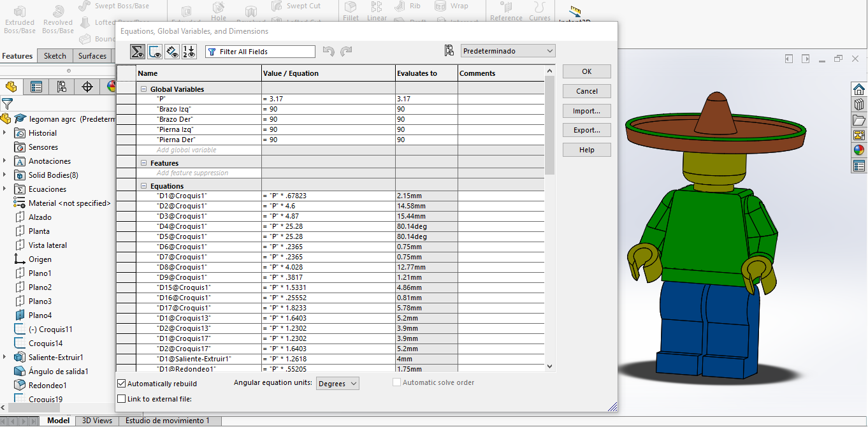Switch to Dimension View icon

[x=172, y=52]
